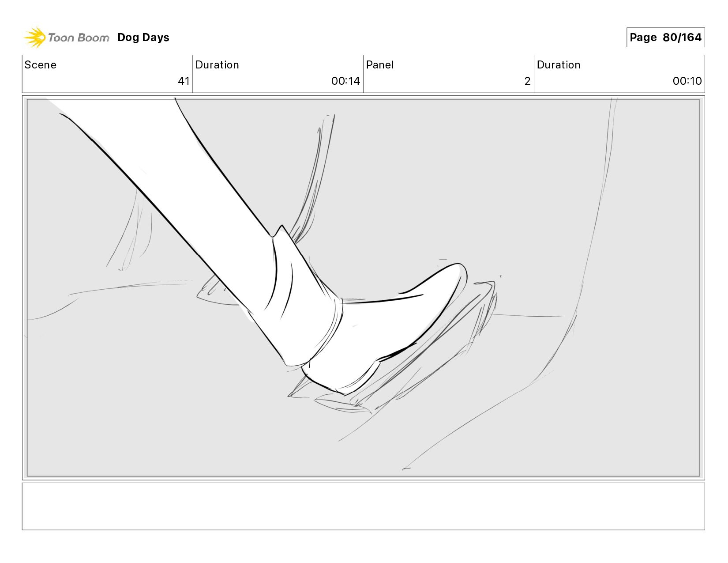Click the Toon Boom logo
728x563 pixels.
(x=66, y=38)
